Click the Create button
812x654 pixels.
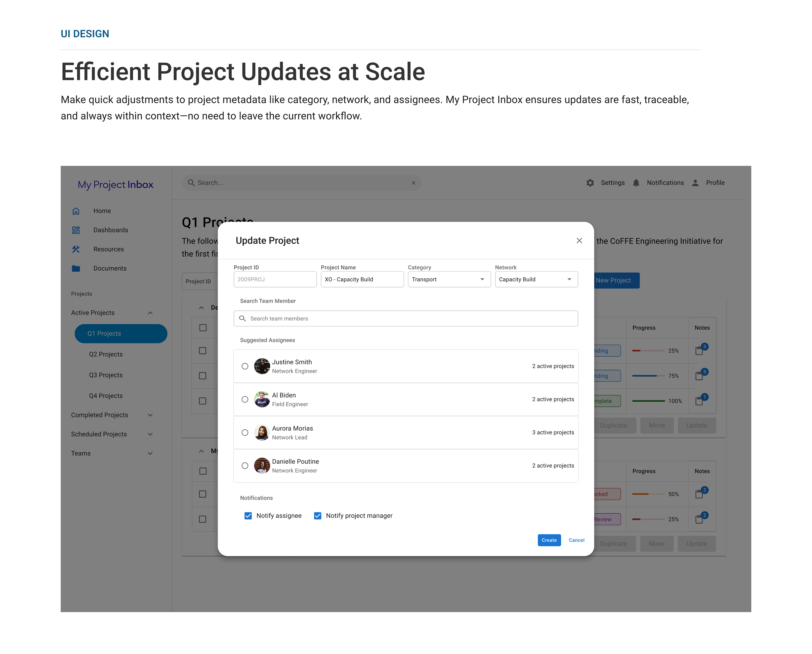click(x=549, y=540)
